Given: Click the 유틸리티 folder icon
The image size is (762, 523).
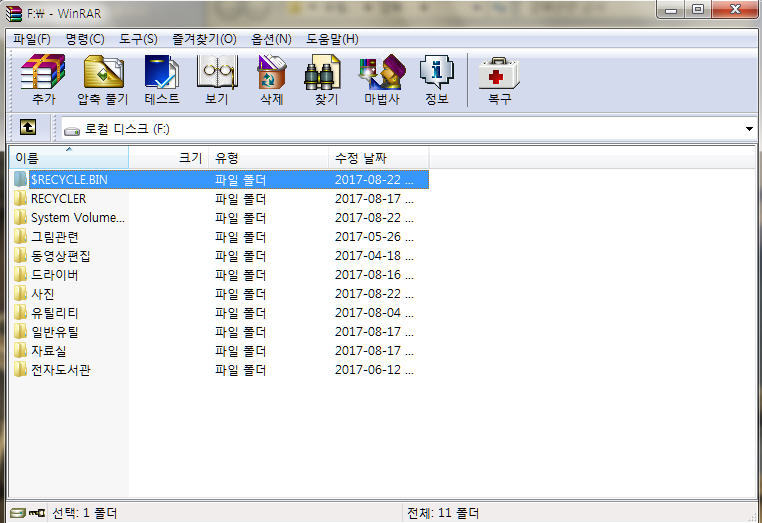Looking at the screenshot, I should (20, 313).
